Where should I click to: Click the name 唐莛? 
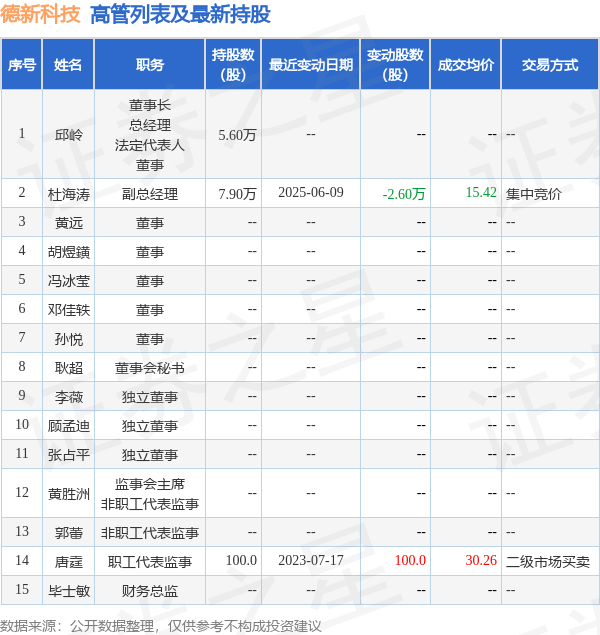68,562
